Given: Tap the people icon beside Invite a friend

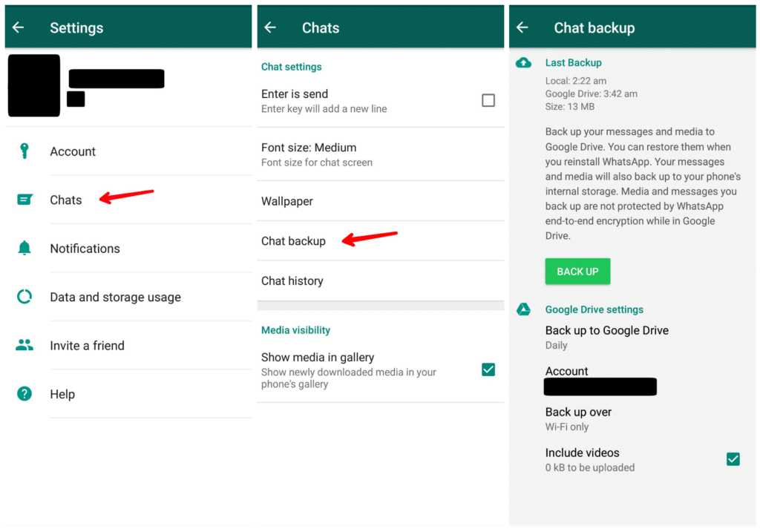Looking at the screenshot, I should tap(24, 345).
